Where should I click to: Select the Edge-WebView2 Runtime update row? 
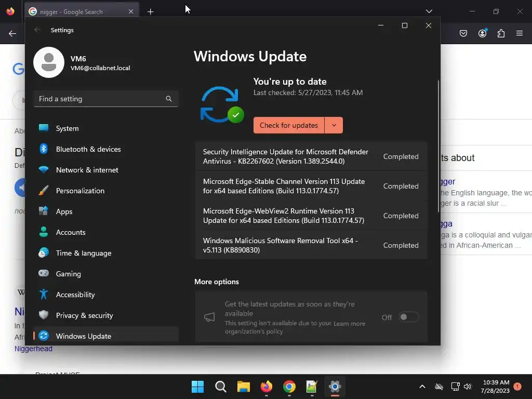click(x=311, y=216)
